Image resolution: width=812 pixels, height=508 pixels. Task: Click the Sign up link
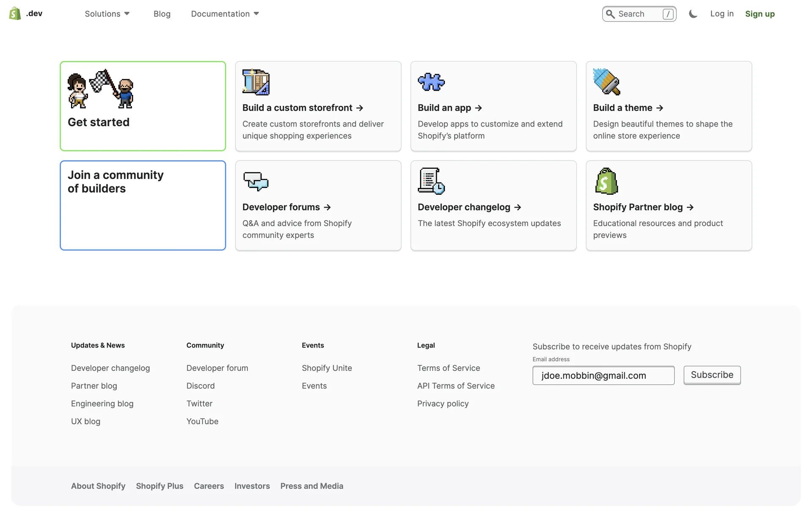click(x=760, y=14)
